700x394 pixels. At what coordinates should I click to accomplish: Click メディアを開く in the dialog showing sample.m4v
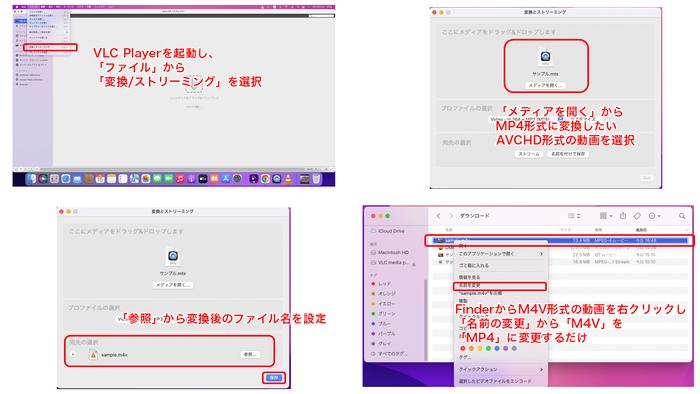(x=173, y=285)
